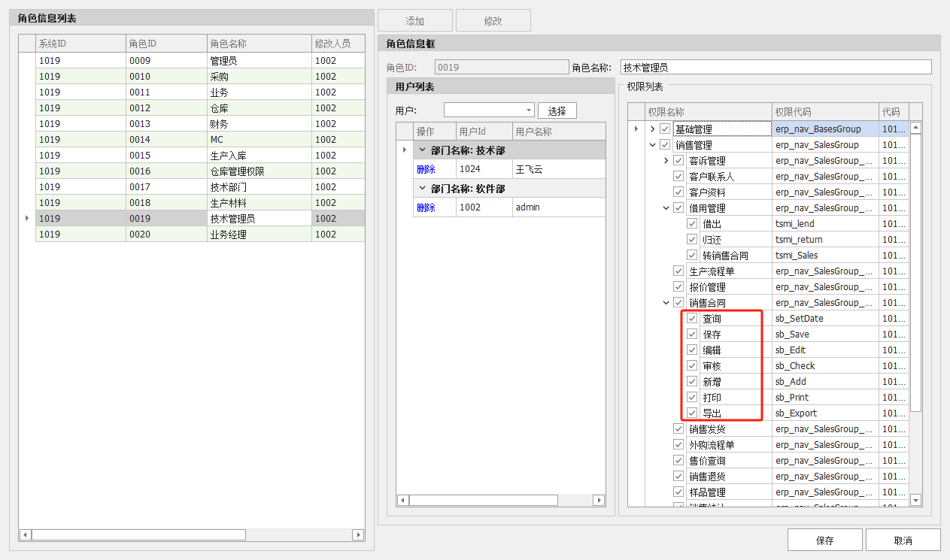Image resolution: width=950 pixels, height=560 pixels.
Task: Click permission tree vertical scrollbar down arrow
Action: [x=915, y=500]
